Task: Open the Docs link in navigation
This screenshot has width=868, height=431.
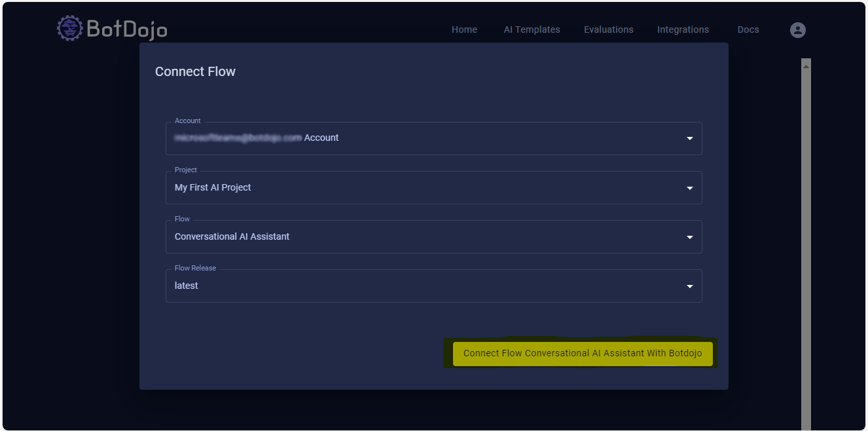Action: (748, 29)
